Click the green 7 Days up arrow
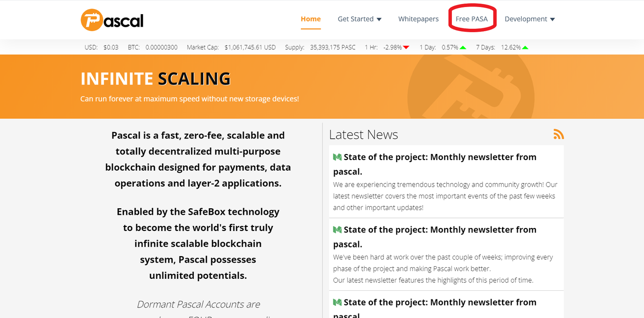Image resolution: width=644 pixels, height=318 pixels. (x=525, y=47)
